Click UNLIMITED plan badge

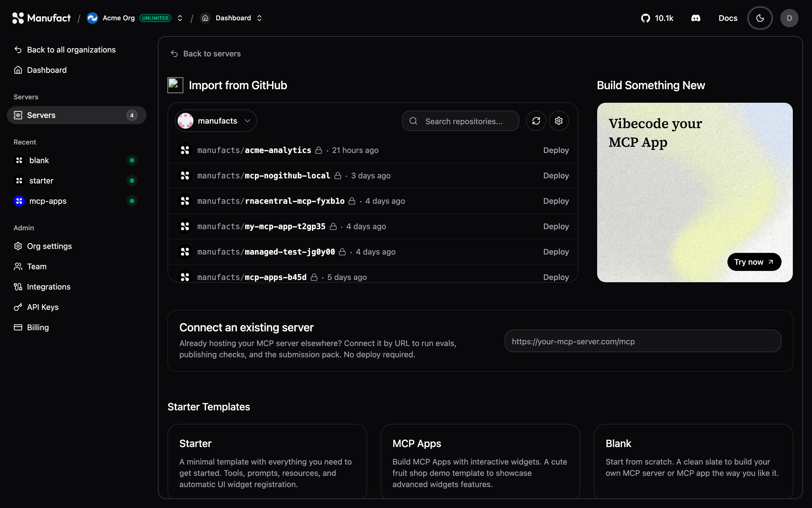(x=155, y=18)
